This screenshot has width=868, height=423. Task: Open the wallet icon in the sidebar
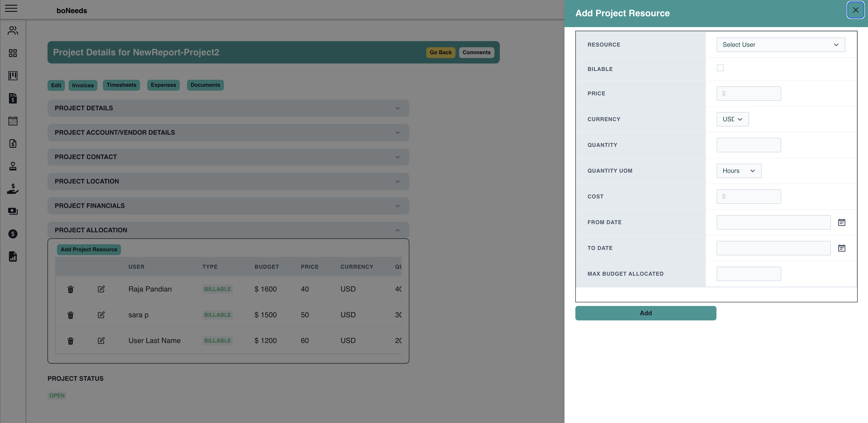pyautogui.click(x=12, y=211)
